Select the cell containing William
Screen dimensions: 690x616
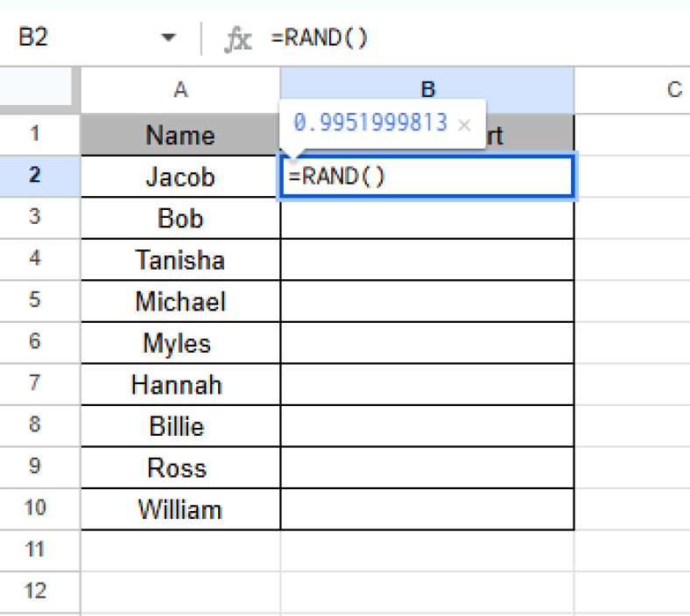click(x=180, y=509)
